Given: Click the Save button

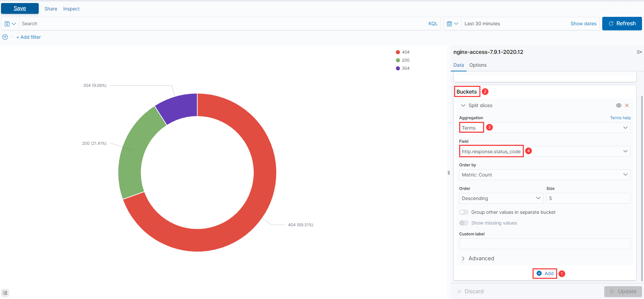Looking at the screenshot, I should coord(20,8).
